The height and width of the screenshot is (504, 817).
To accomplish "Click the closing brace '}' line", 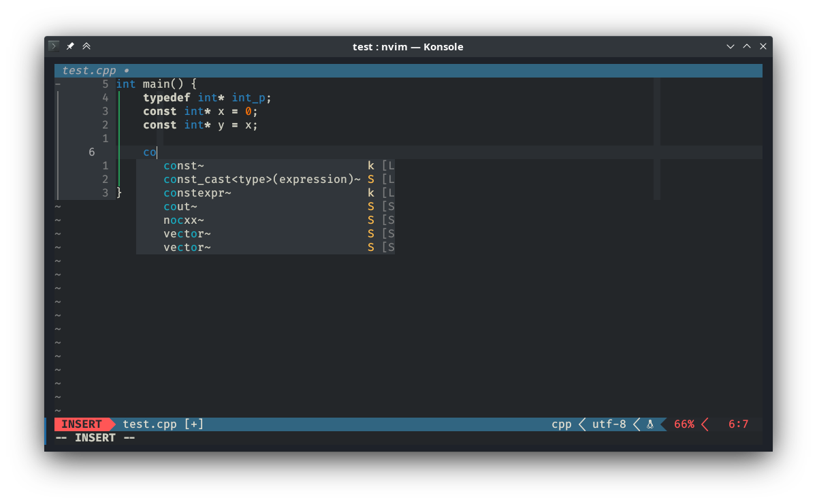I will pos(119,193).
